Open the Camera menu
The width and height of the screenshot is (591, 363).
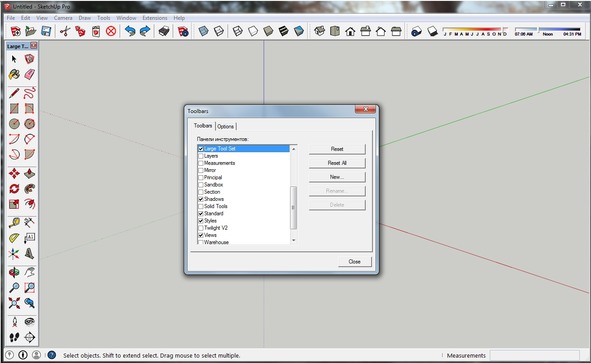(63, 18)
